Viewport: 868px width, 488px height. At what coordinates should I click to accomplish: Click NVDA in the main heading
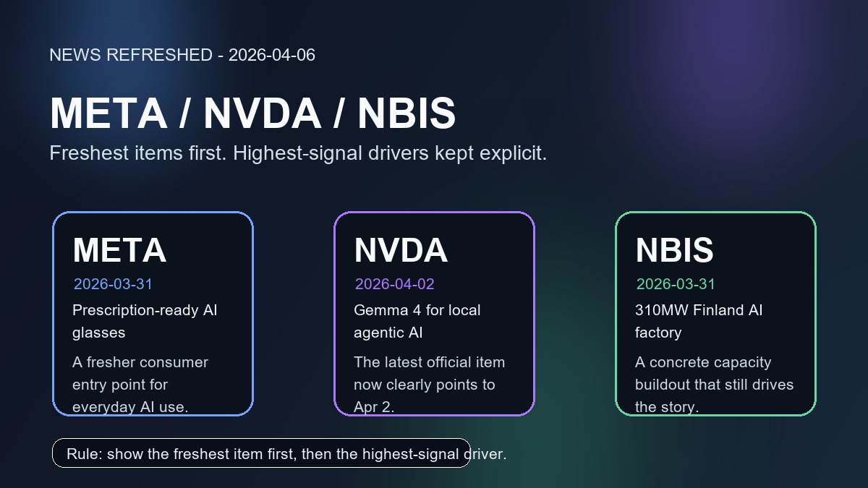[x=262, y=114]
